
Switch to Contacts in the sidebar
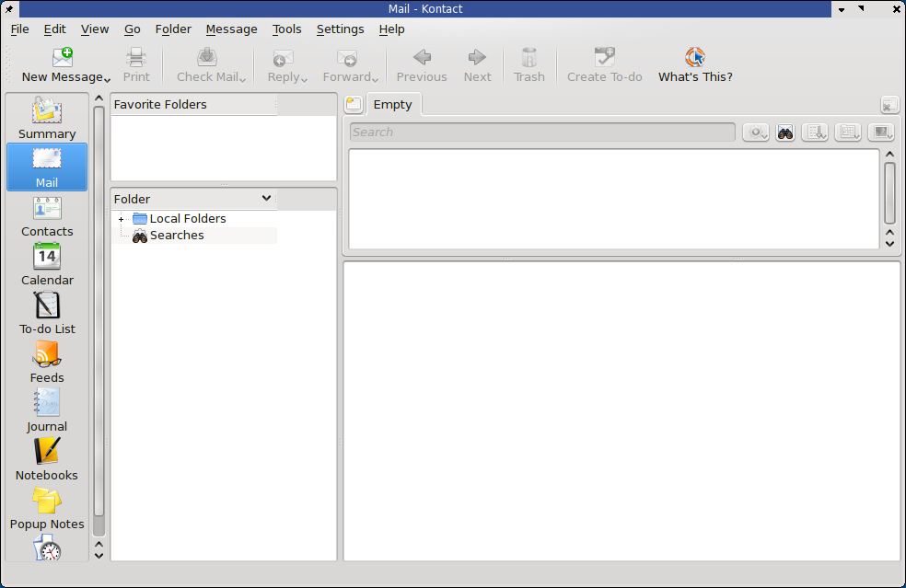tap(47, 216)
